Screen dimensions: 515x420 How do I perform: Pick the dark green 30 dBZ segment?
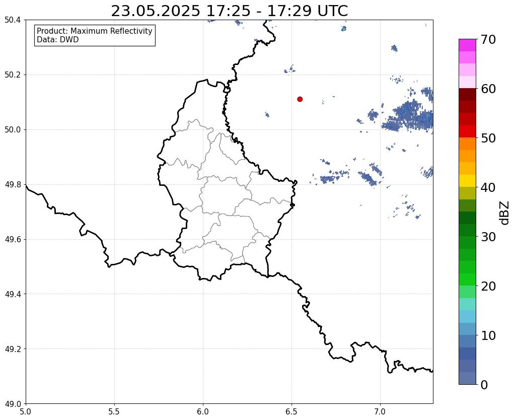pos(467,230)
